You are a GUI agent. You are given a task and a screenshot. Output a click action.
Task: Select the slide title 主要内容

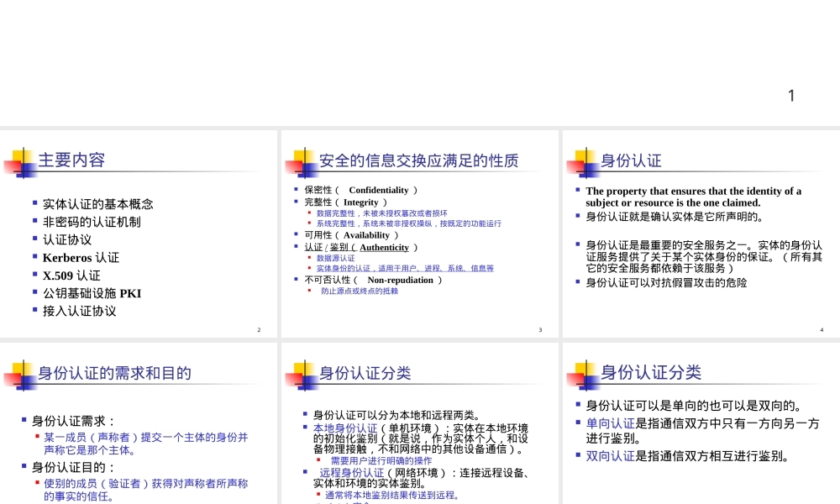71,160
